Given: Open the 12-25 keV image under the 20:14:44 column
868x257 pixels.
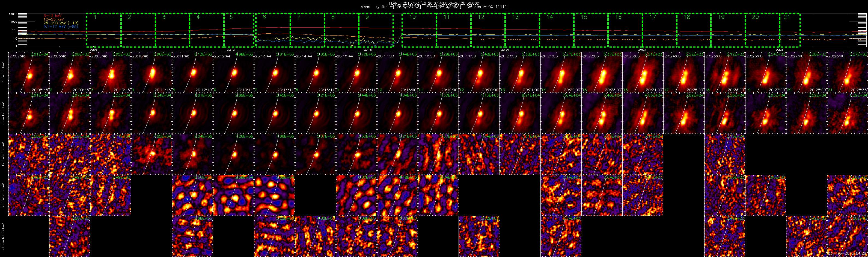Looking at the screenshot, I should point(315,154).
